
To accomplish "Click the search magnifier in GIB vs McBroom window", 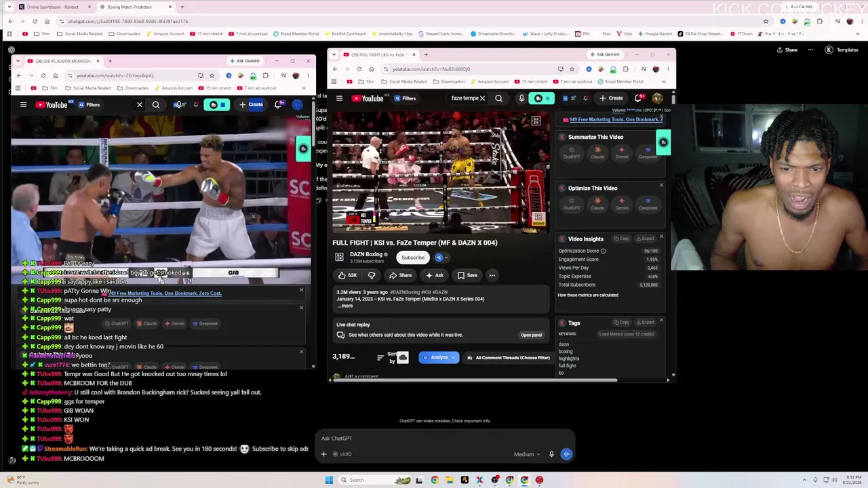I will (156, 105).
